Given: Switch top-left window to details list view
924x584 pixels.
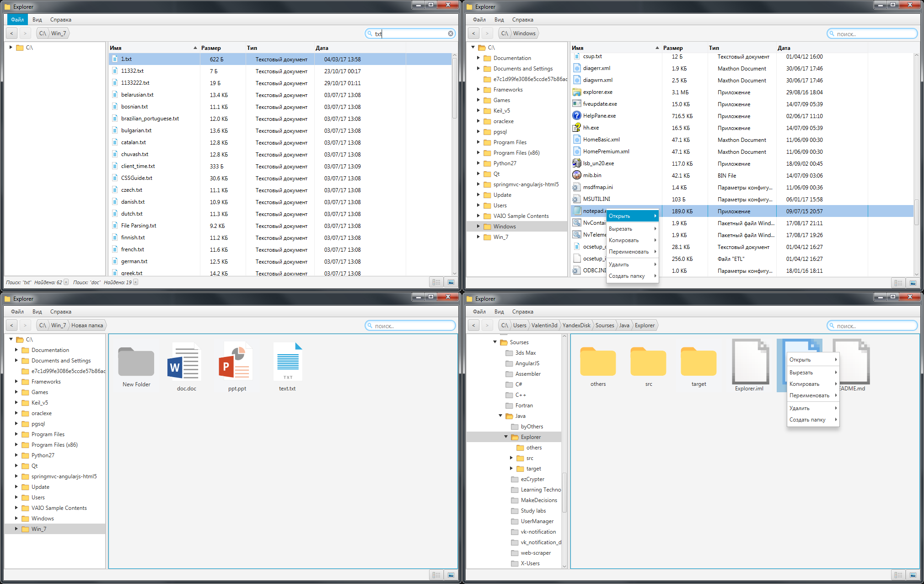Looking at the screenshot, I should tap(436, 282).
